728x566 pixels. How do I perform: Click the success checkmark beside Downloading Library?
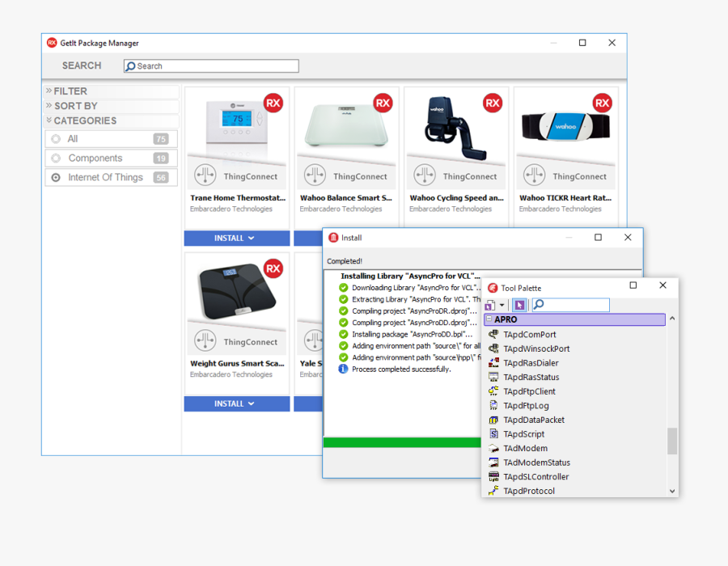coord(343,288)
